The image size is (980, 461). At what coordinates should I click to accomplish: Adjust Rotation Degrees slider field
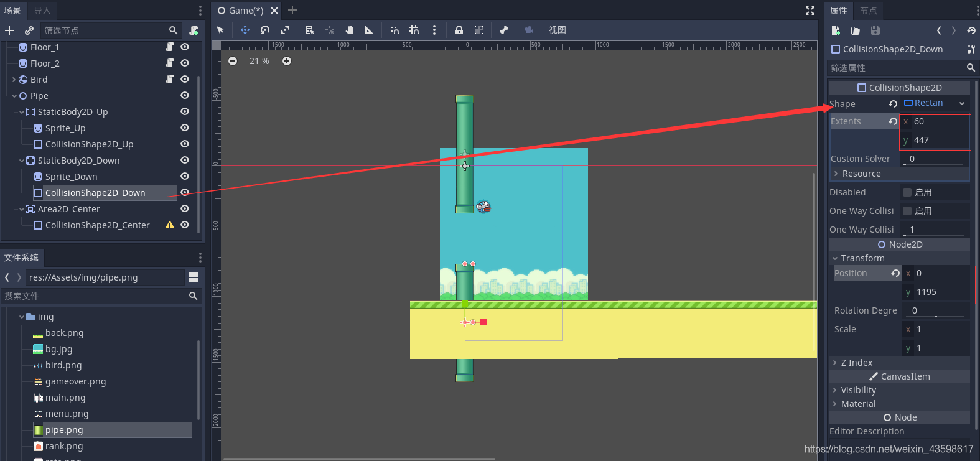coord(936,310)
